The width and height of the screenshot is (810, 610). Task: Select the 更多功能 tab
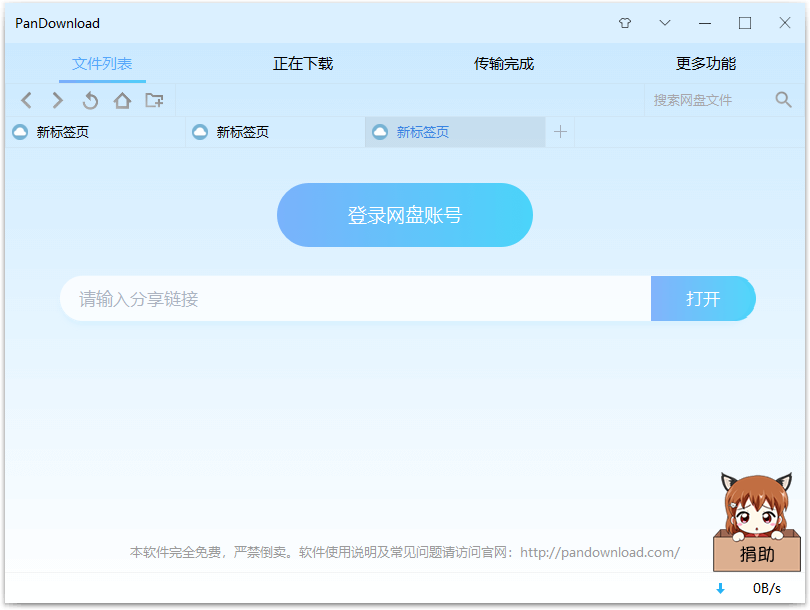(706, 64)
